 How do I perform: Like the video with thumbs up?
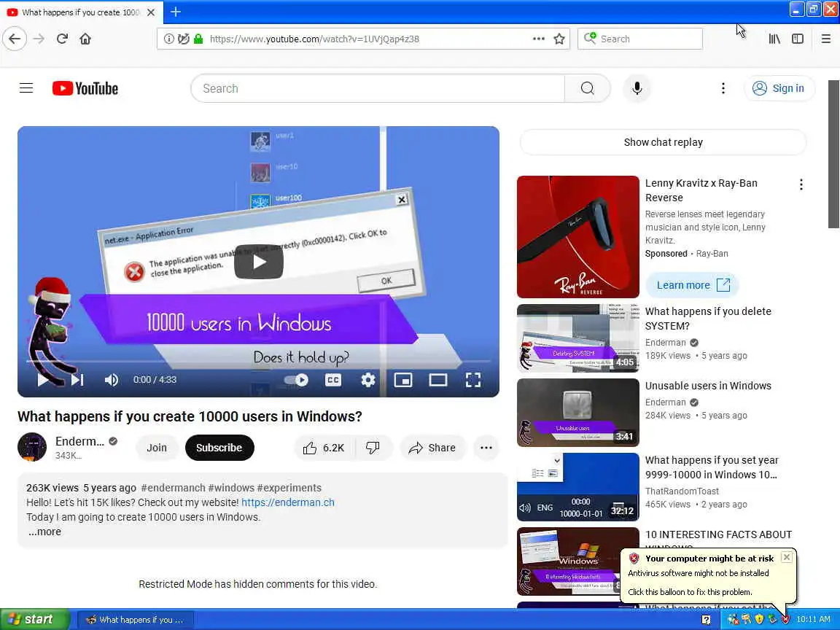pyautogui.click(x=324, y=448)
